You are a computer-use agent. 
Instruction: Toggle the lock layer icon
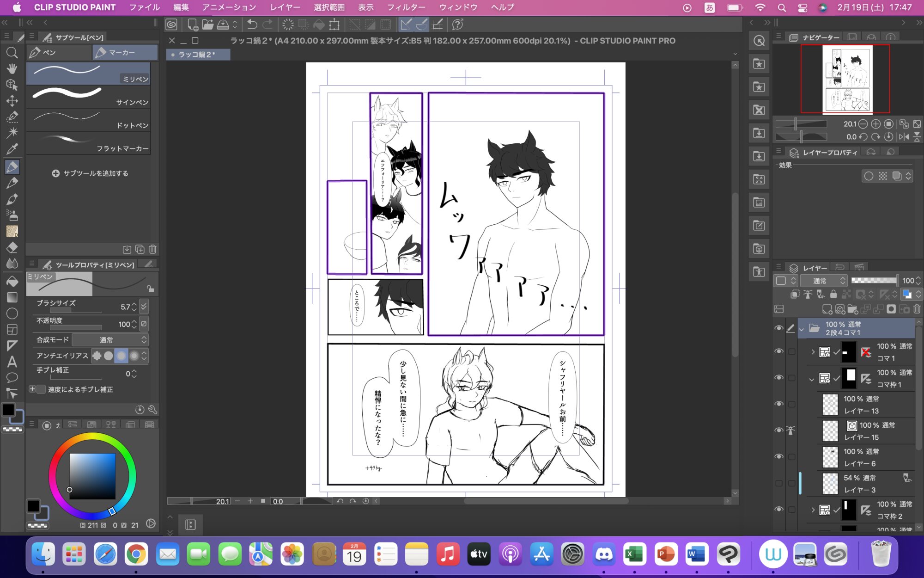point(833,294)
